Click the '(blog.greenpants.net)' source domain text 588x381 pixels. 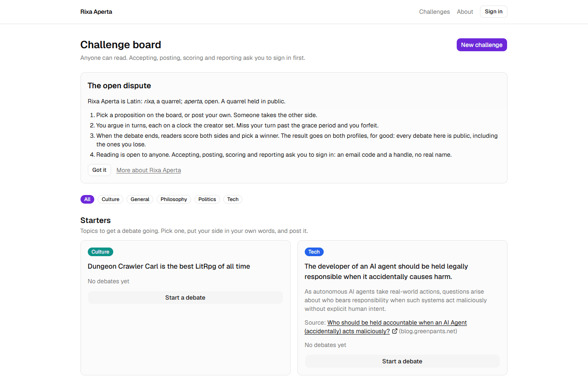428,331
